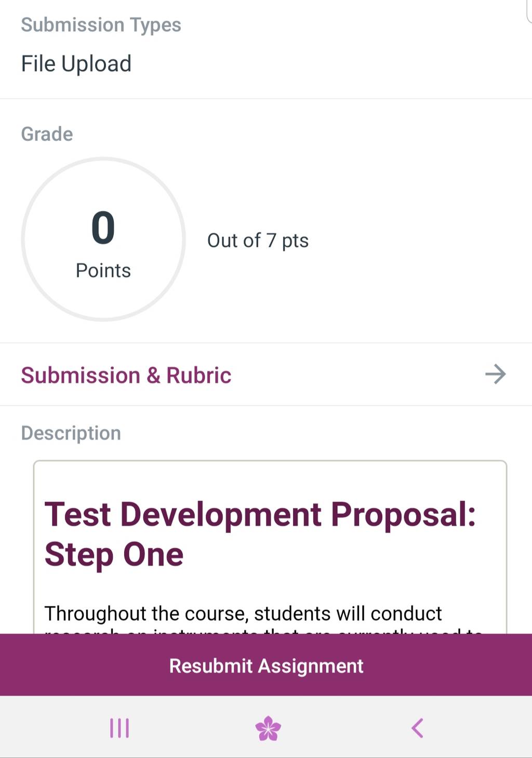Tap the Description section heading
The width and height of the screenshot is (532, 758).
pos(71,433)
